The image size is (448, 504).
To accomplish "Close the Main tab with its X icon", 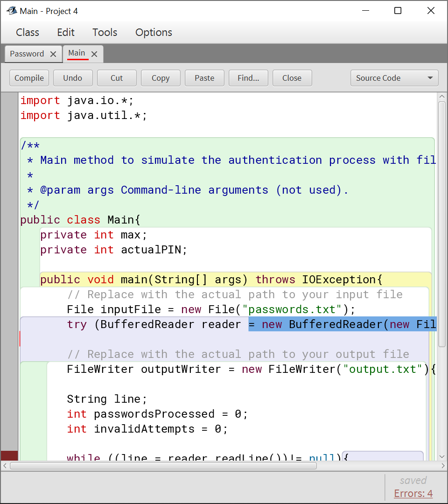I will click(x=94, y=53).
